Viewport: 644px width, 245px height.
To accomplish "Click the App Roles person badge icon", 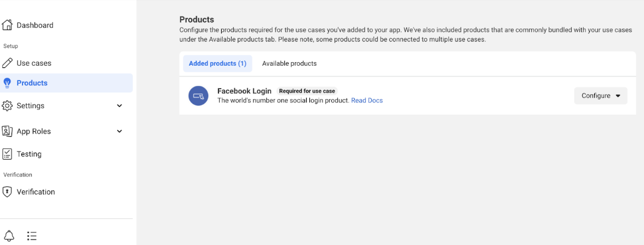I will (x=7, y=131).
